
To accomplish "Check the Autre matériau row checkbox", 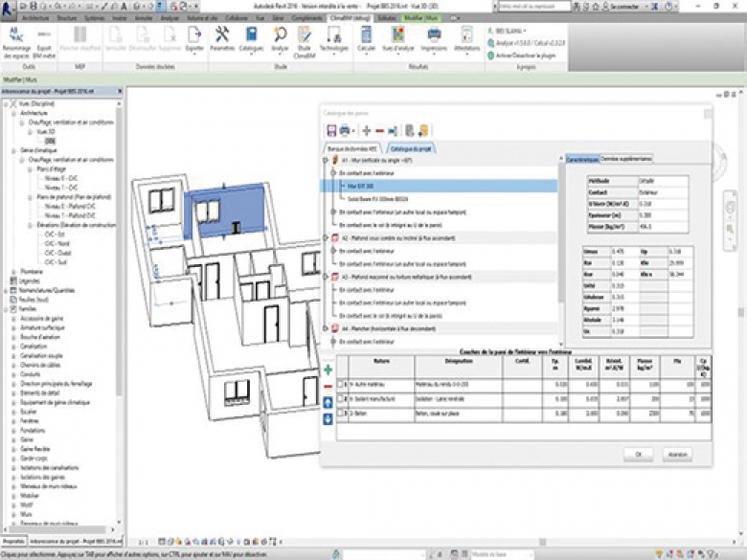I will coord(340,384).
